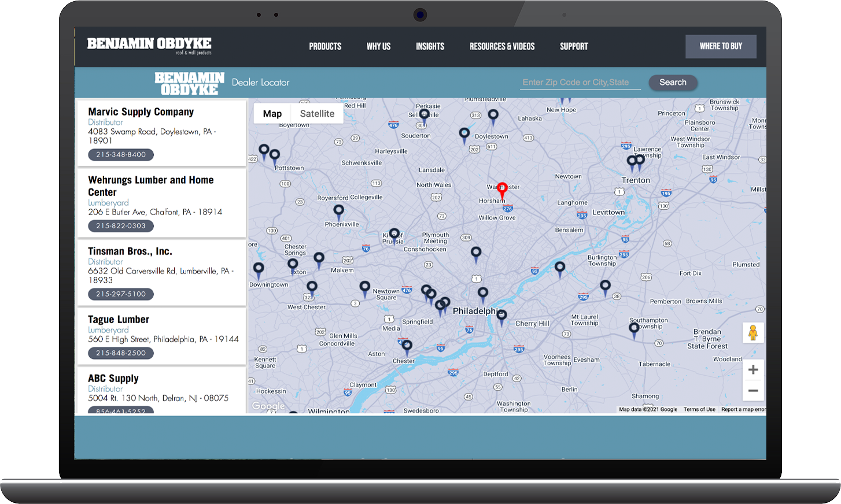Click address 560 E High Street, Philadelphia
Screen dimensions: 841x504
click(163, 339)
